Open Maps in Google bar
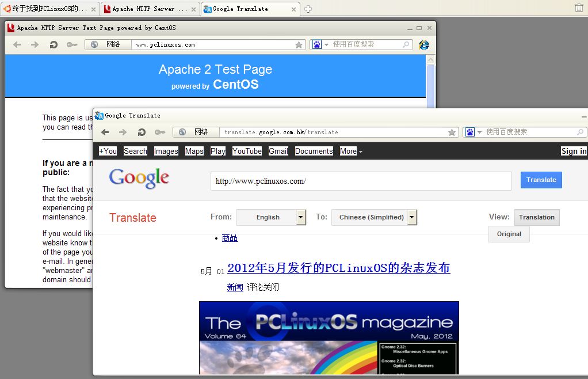Image resolution: width=588 pixels, height=379 pixels. click(x=194, y=151)
